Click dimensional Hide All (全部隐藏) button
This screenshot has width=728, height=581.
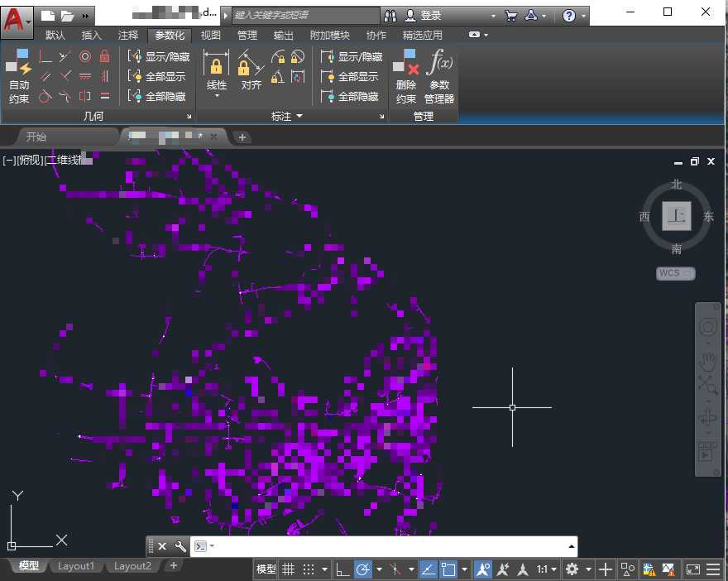tap(350, 97)
